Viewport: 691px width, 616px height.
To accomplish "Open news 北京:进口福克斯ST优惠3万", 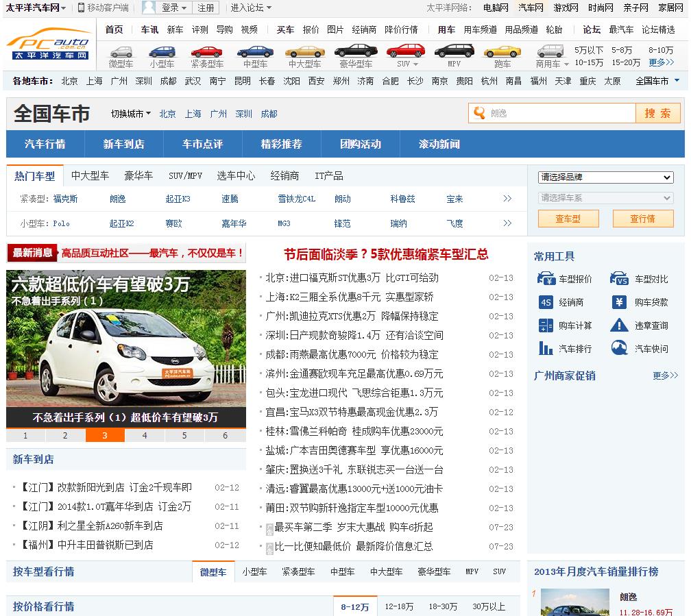I will [352, 278].
